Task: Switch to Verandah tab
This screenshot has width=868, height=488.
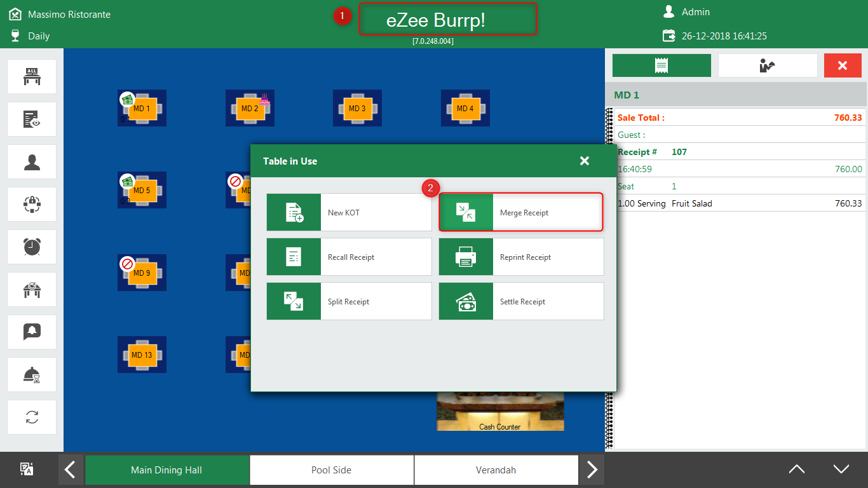Action: 496,470
